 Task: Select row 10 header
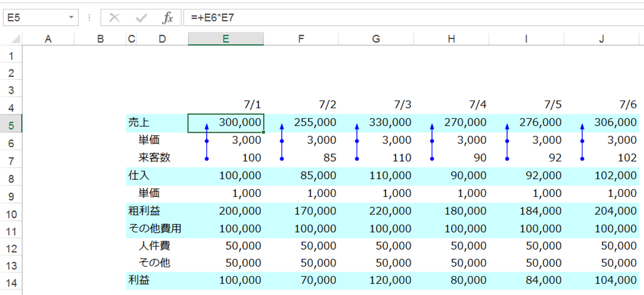point(11,214)
